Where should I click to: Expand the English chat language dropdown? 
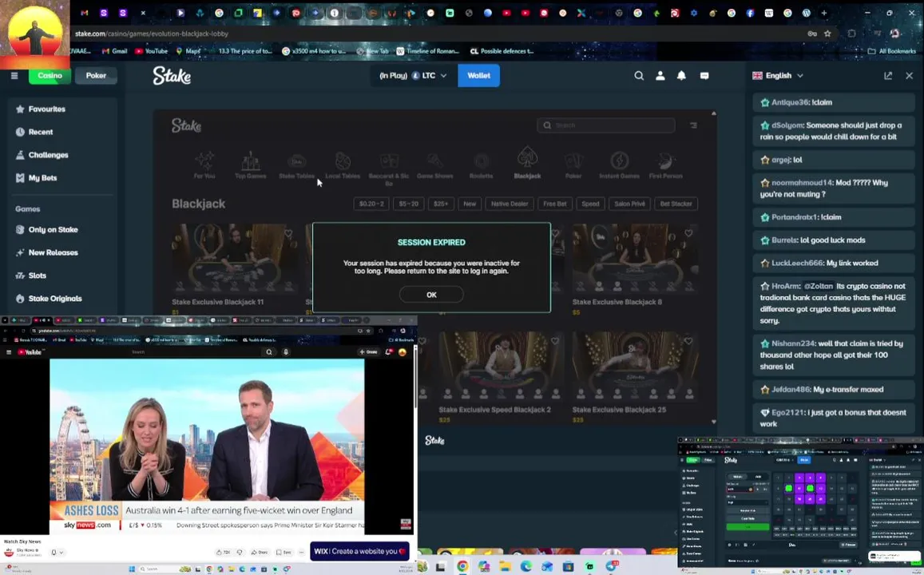[778, 75]
